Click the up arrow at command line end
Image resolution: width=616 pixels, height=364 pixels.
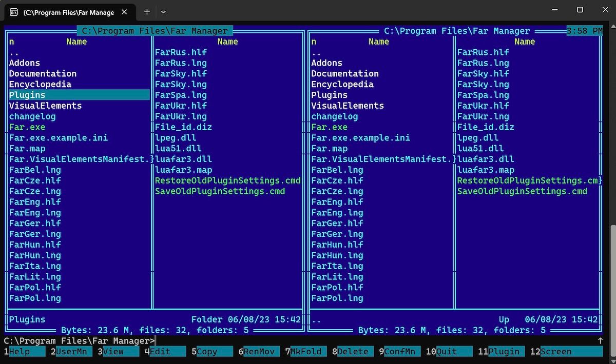pos(600,340)
